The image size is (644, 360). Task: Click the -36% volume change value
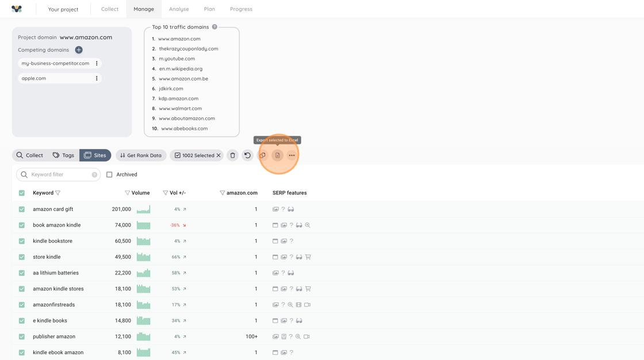[x=175, y=225]
